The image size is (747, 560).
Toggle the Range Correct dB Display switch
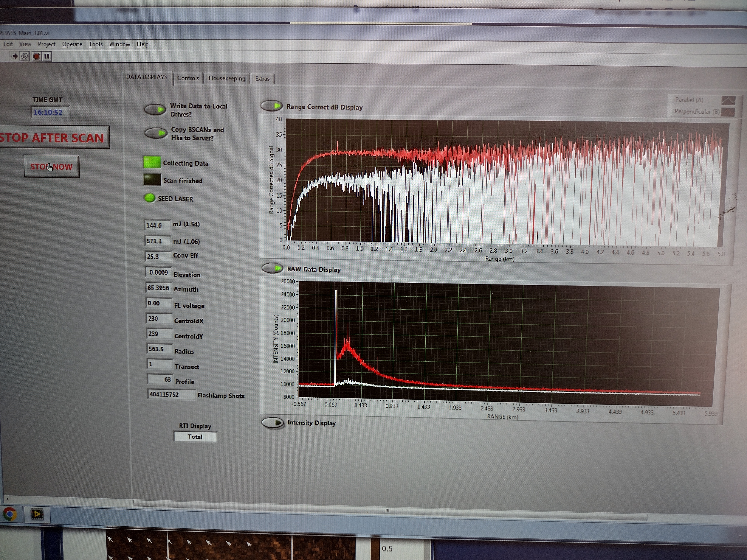click(x=272, y=106)
